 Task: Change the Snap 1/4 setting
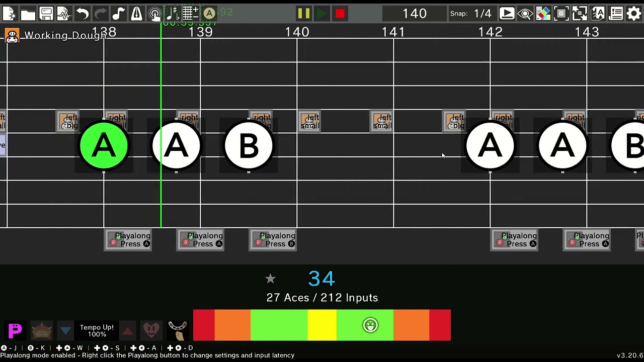tap(482, 14)
